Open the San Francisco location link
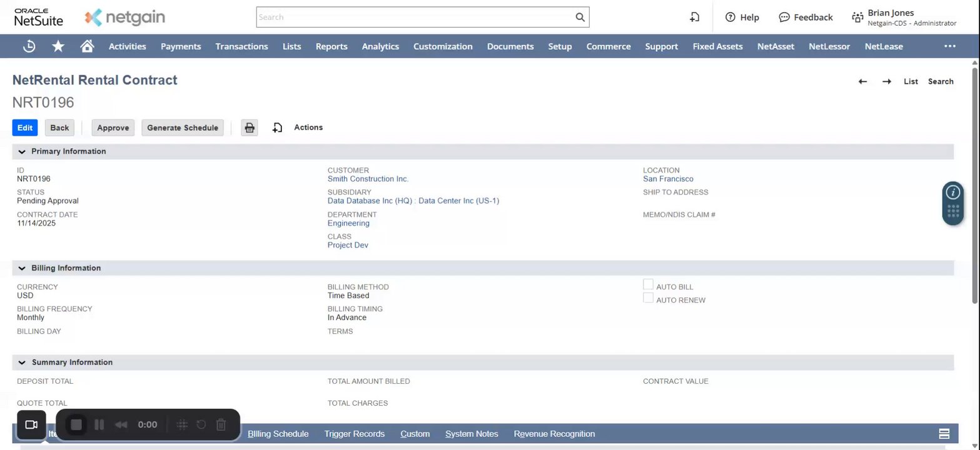Viewport: 980px width, 450px height. [668, 179]
